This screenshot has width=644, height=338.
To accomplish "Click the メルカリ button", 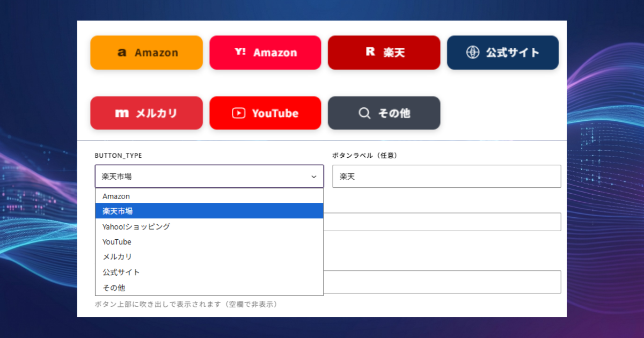I will [x=147, y=113].
